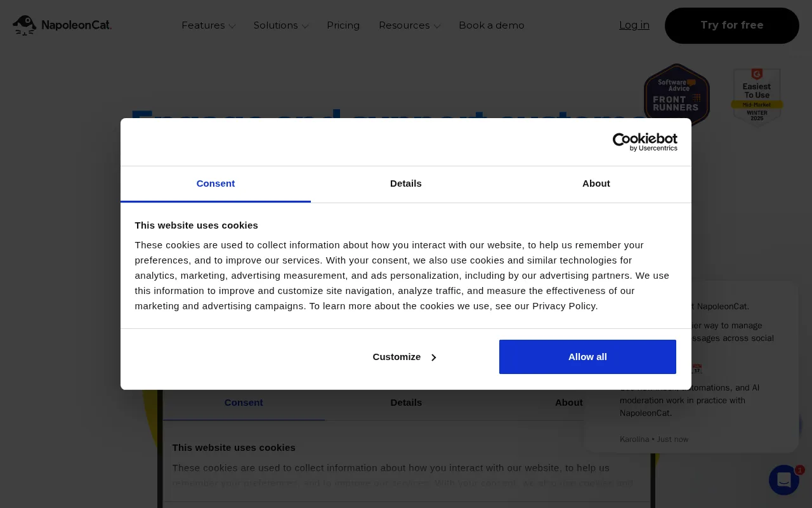Switch to the Details tab in cookie dialog
The height and width of the screenshot is (508, 812).
click(x=406, y=184)
